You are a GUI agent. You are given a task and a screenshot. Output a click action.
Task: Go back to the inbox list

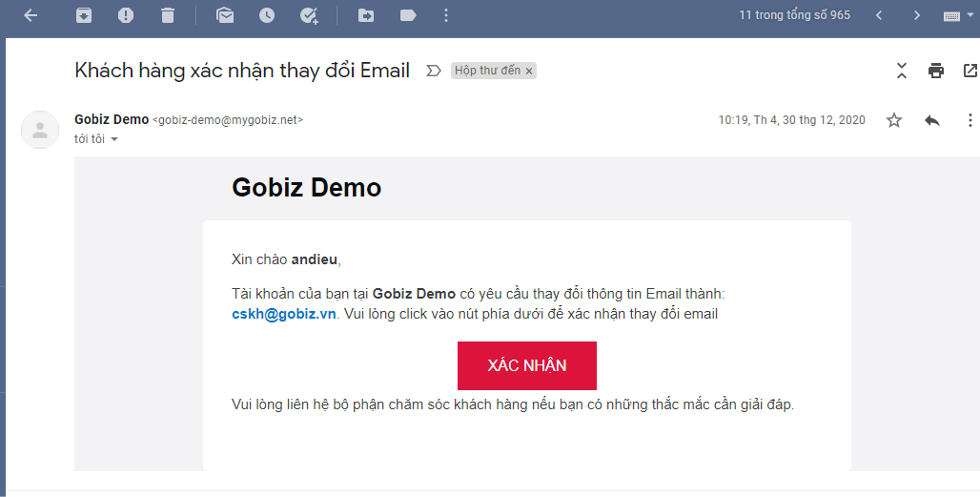pos(31,15)
